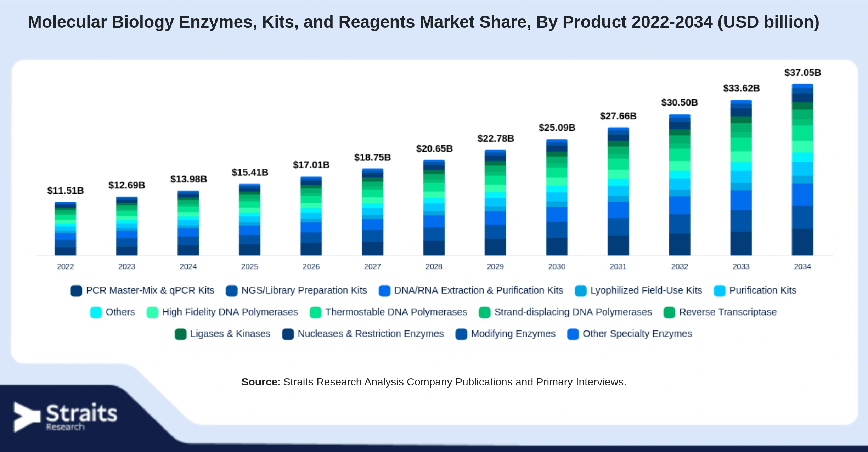The image size is (868, 452).
Task: Click the 2028 axis label
Action: pos(434,266)
